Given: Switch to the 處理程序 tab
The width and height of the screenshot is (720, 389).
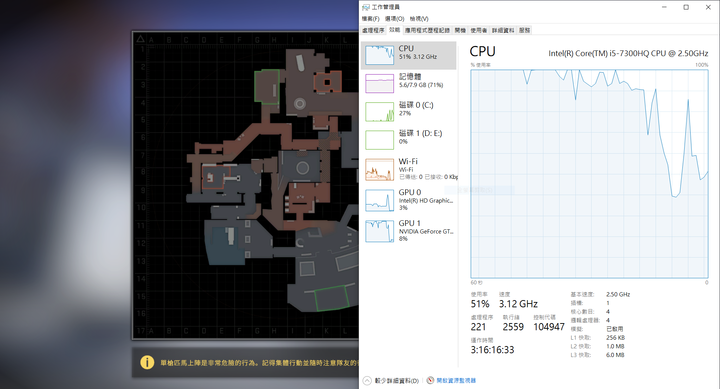Looking at the screenshot, I should pos(373,30).
